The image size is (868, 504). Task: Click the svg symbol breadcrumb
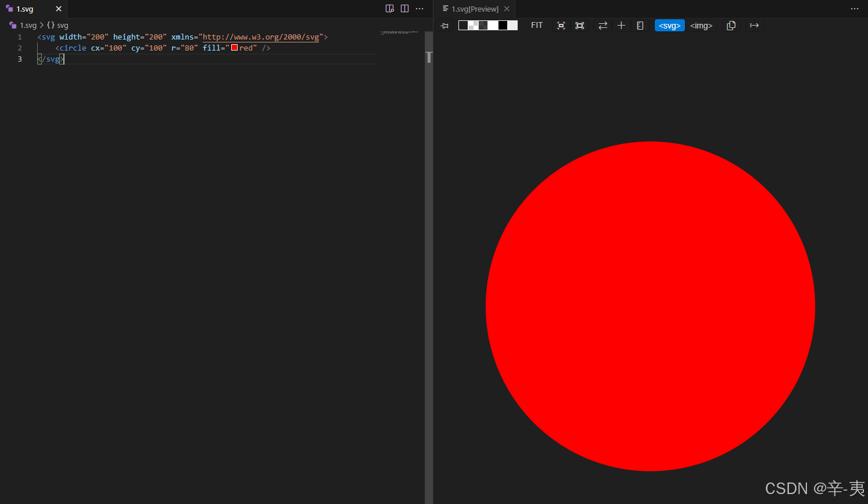(58, 26)
